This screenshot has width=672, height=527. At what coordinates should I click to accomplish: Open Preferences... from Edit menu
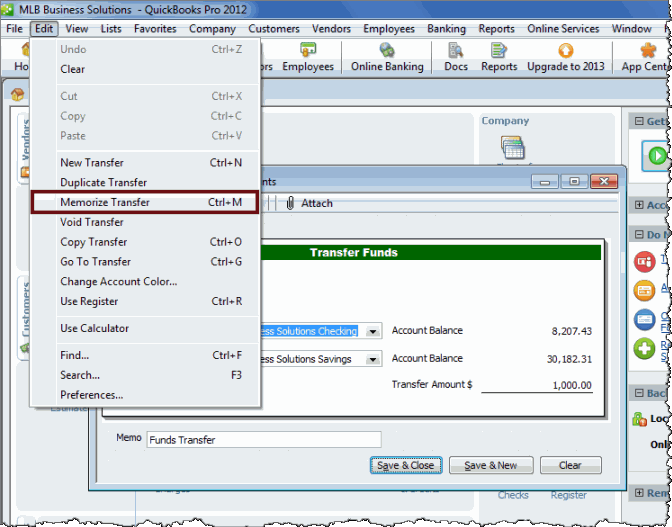point(145,395)
